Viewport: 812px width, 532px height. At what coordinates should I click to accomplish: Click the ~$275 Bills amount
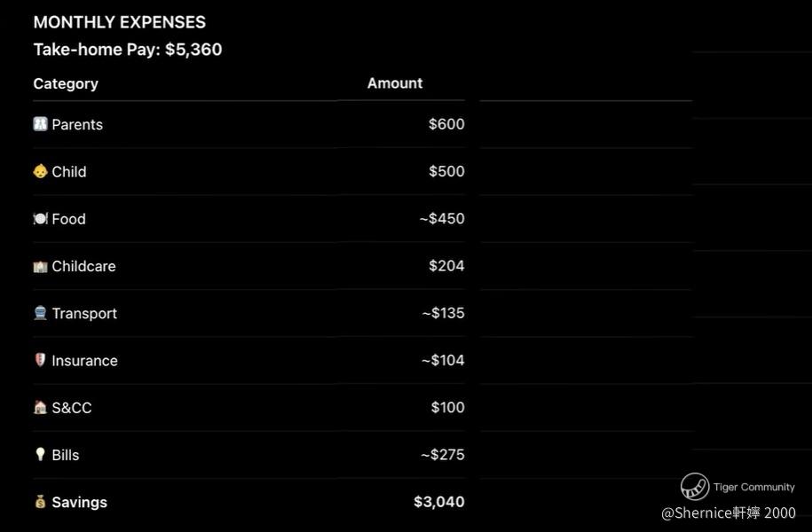(x=443, y=454)
